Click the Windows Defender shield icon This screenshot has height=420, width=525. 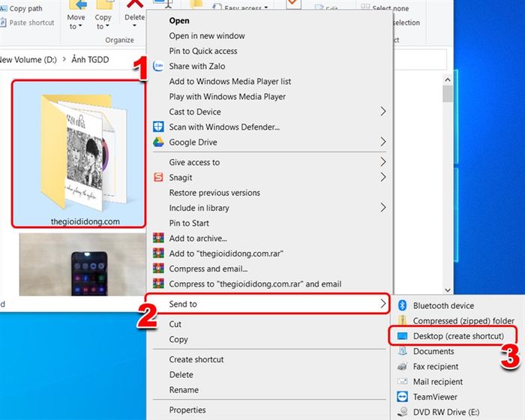158,127
